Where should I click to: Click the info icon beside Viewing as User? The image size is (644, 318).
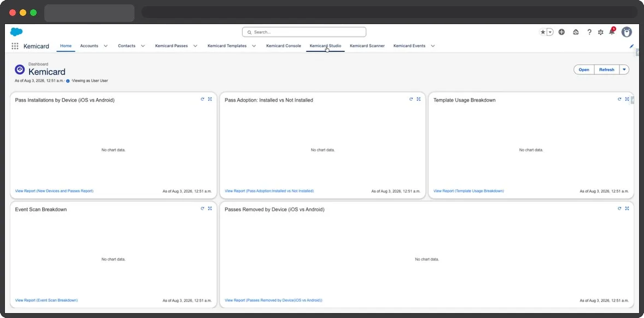68,81
